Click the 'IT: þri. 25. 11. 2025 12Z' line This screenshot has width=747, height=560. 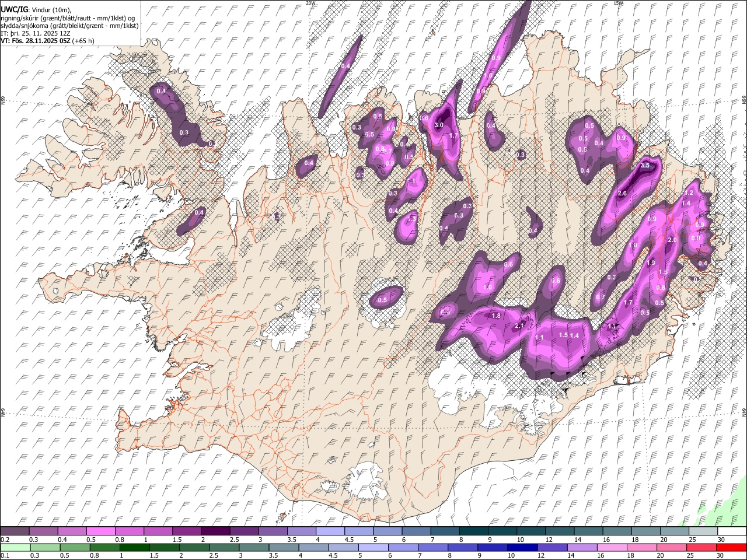35,33
